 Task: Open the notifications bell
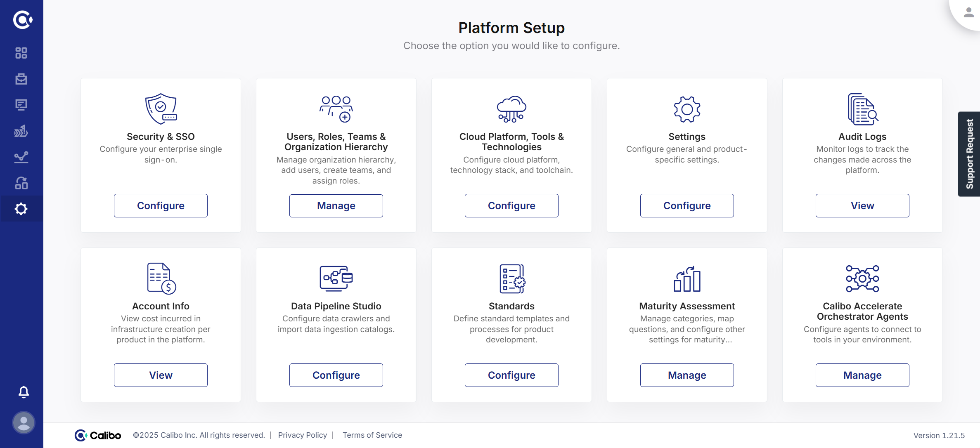click(24, 391)
